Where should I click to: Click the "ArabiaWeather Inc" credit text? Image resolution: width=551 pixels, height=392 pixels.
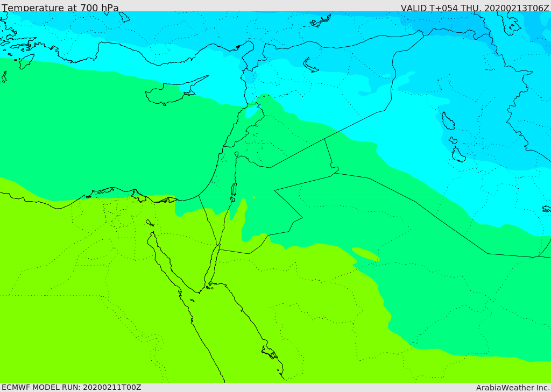point(513,388)
